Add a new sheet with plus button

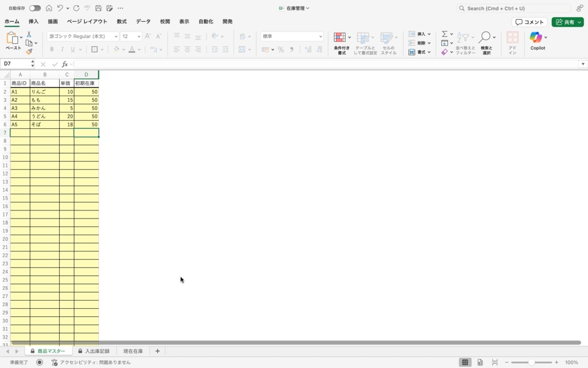point(157,351)
